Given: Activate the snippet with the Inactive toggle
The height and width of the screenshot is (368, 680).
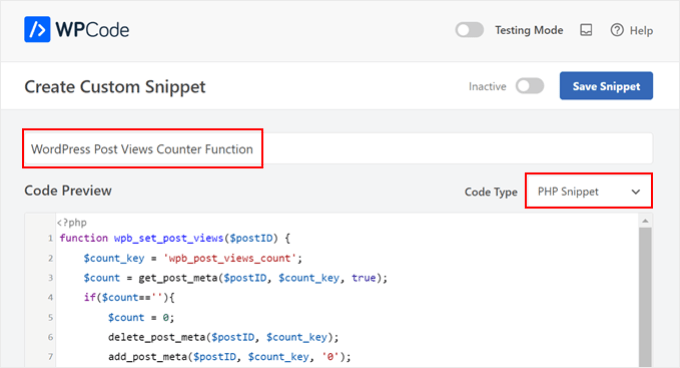Looking at the screenshot, I should [530, 86].
